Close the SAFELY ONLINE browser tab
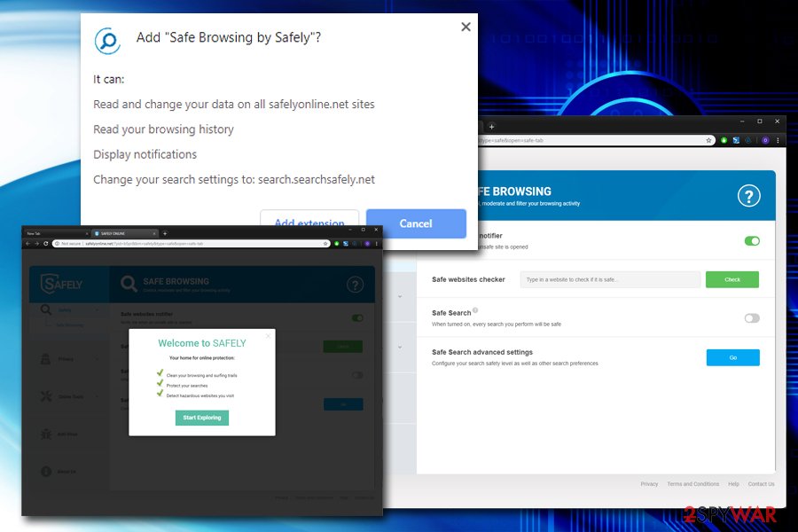 click(154, 233)
